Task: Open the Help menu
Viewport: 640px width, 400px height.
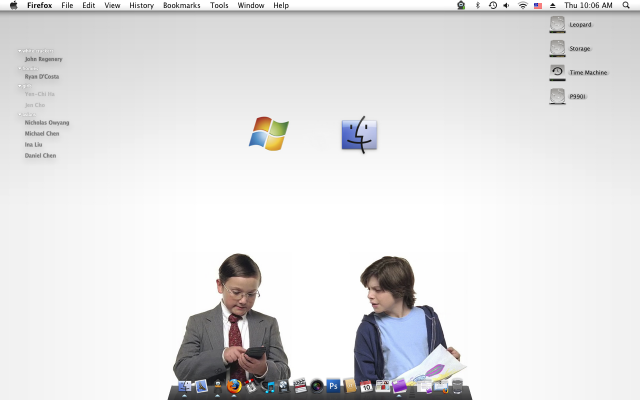Action: click(x=281, y=5)
